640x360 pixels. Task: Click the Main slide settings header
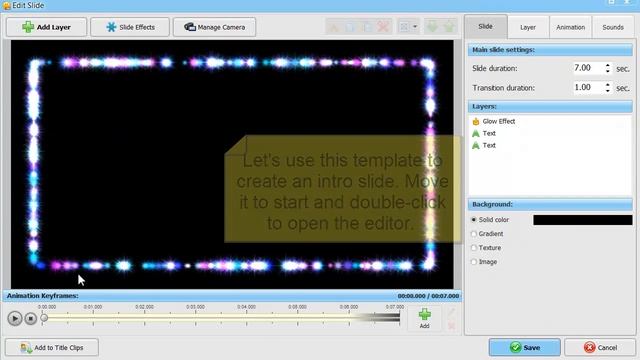550,50
